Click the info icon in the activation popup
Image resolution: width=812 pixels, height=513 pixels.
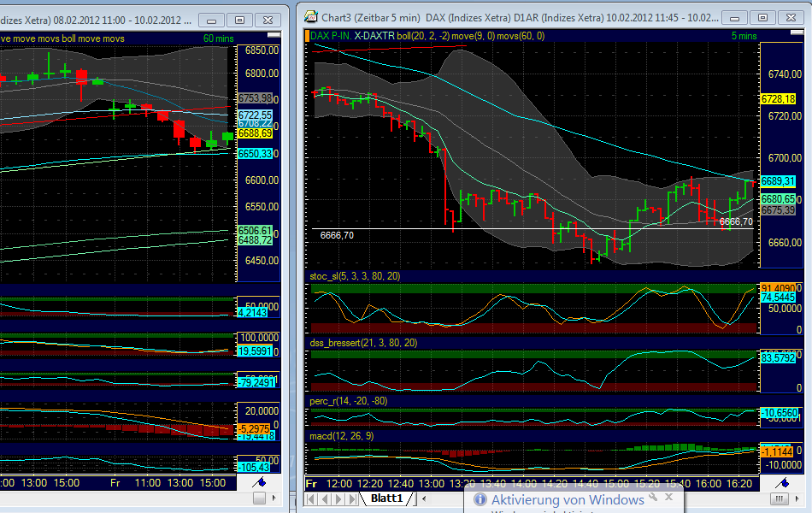(479, 498)
